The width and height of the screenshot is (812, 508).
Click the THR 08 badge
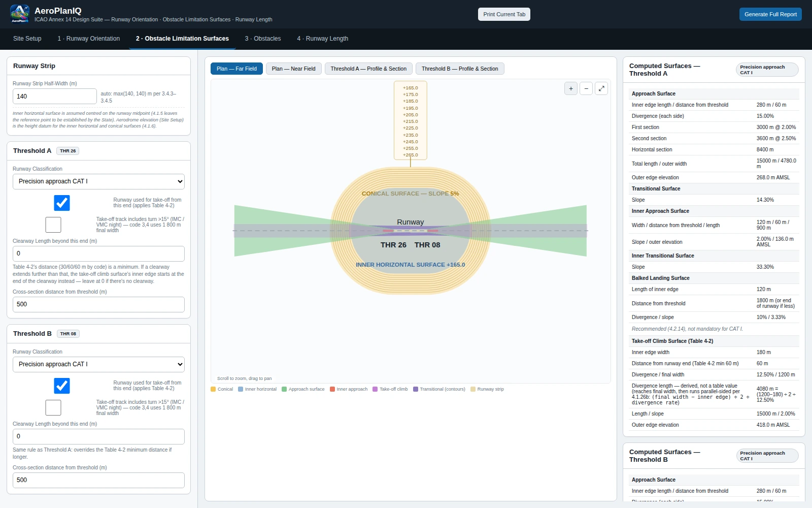[x=68, y=334]
